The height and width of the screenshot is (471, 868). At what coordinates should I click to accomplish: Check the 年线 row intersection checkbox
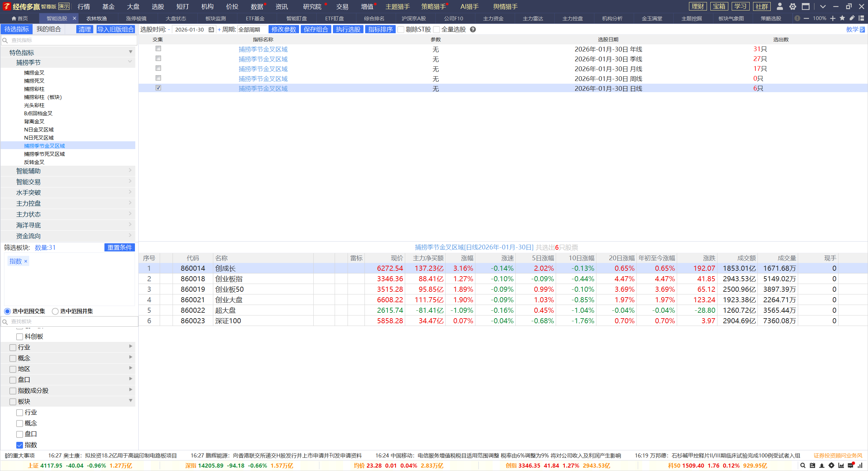pos(158,49)
